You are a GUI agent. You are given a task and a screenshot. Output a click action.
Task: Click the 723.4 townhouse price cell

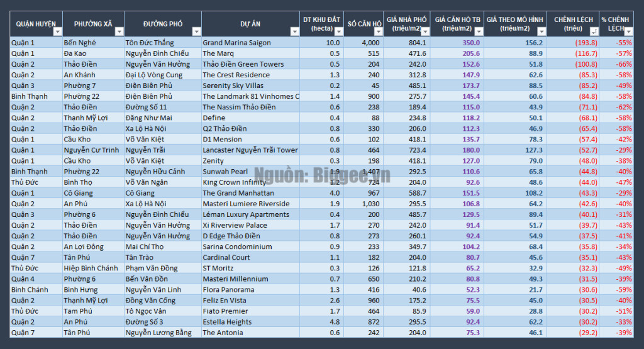click(407, 150)
